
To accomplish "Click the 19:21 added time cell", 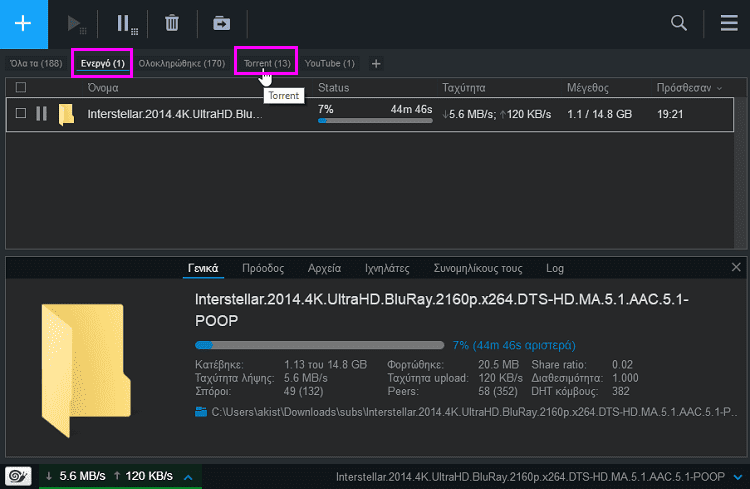I will (x=670, y=114).
